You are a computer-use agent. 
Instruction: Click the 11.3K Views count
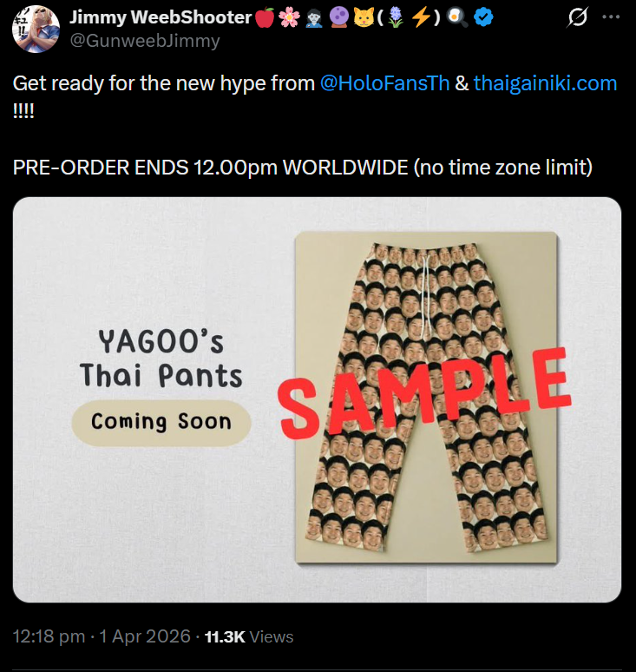(x=249, y=637)
